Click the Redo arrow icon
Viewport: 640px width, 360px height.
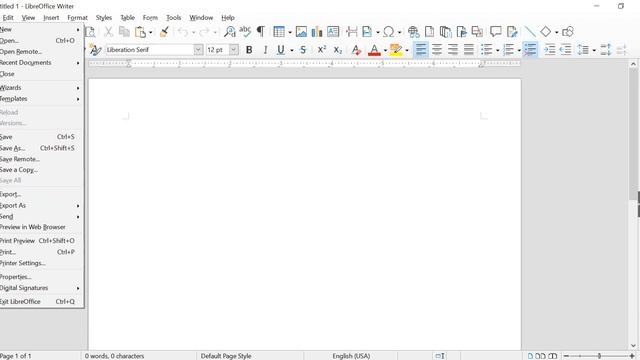pos(204,32)
